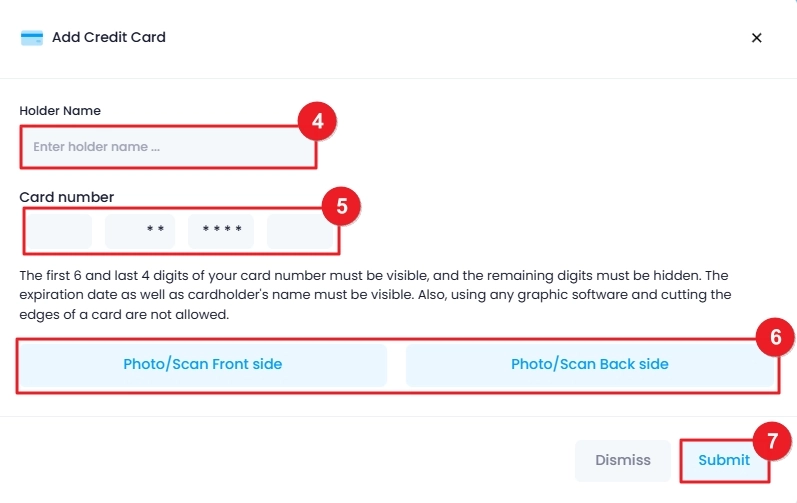The width and height of the screenshot is (797, 503).
Task: Click the Card number label
Action: [x=67, y=197]
